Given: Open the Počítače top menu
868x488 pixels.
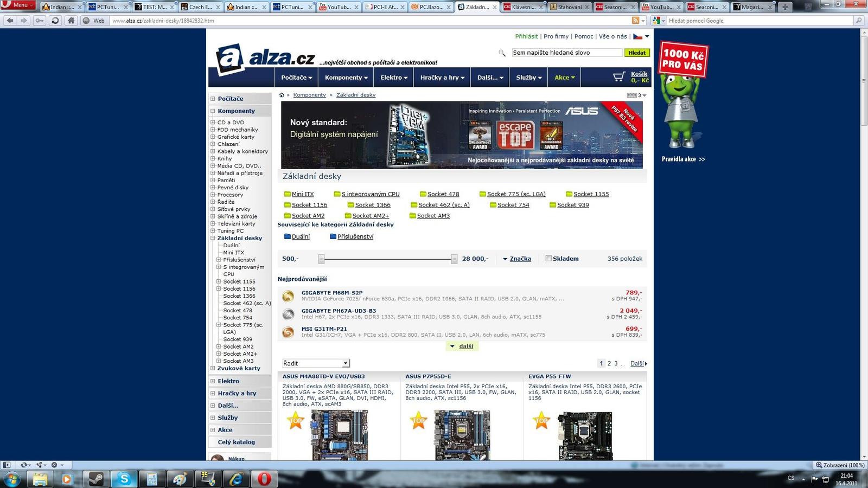Looking at the screenshot, I should coord(296,78).
